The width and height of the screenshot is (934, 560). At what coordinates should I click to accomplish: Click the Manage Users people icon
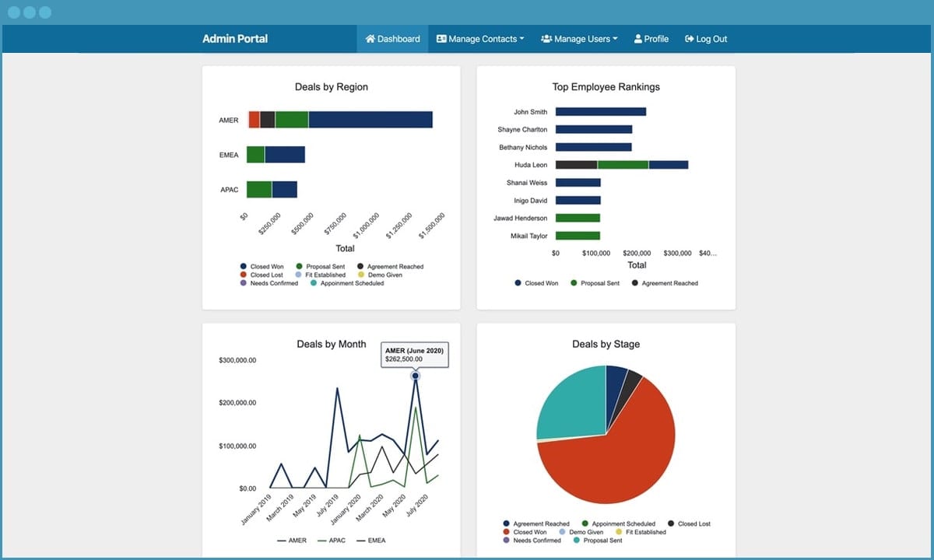click(546, 39)
